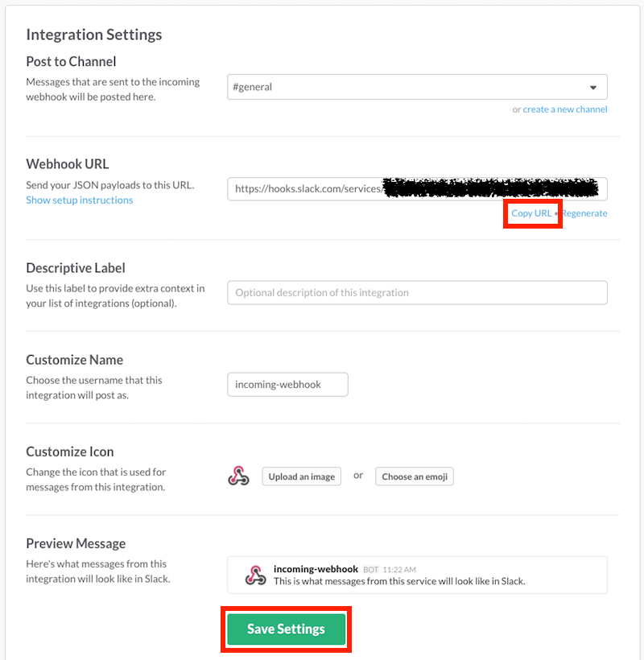The width and height of the screenshot is (644, 660).
Task: Click the Customize Name username field
Action: 287,384
